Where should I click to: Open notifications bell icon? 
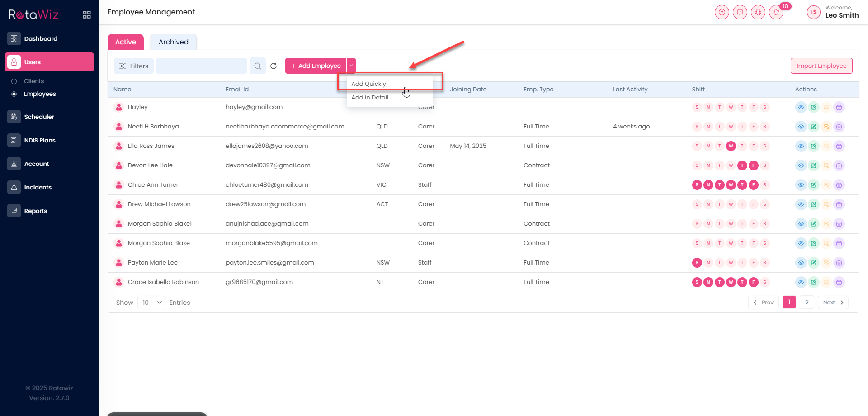pos(776,13)
